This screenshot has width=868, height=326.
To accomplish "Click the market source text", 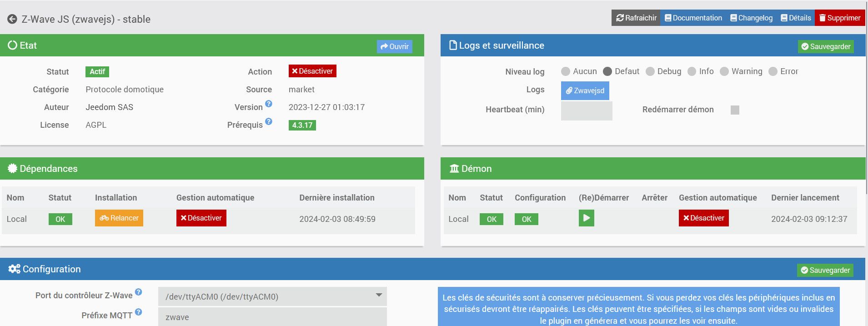I will (x=301, y=90).
